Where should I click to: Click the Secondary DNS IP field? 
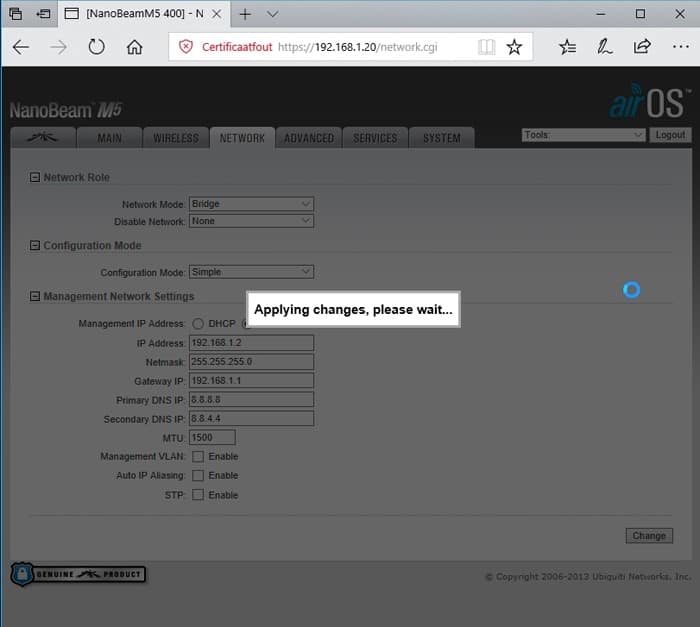(251, 418)
